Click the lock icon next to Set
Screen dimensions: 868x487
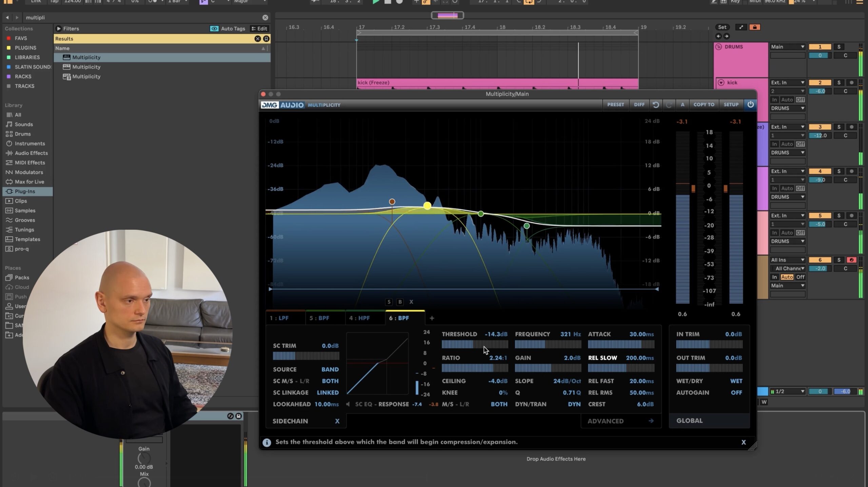coord(754,27)
